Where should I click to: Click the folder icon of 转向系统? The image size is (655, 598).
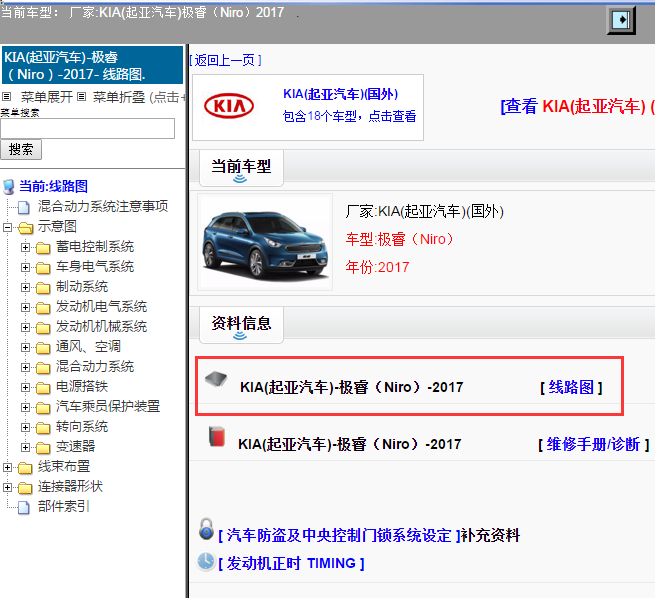[43, 428]
